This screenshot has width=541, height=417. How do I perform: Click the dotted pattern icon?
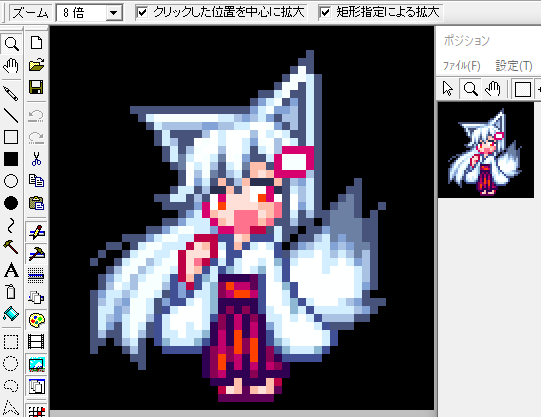tap(36, 276)
